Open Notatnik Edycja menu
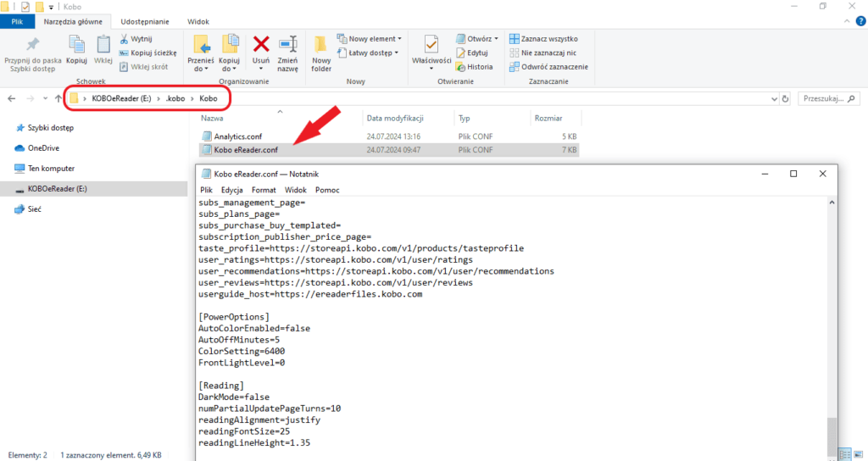Image resolution: width=868 pixels, height=461 pixels. [232, 190]
